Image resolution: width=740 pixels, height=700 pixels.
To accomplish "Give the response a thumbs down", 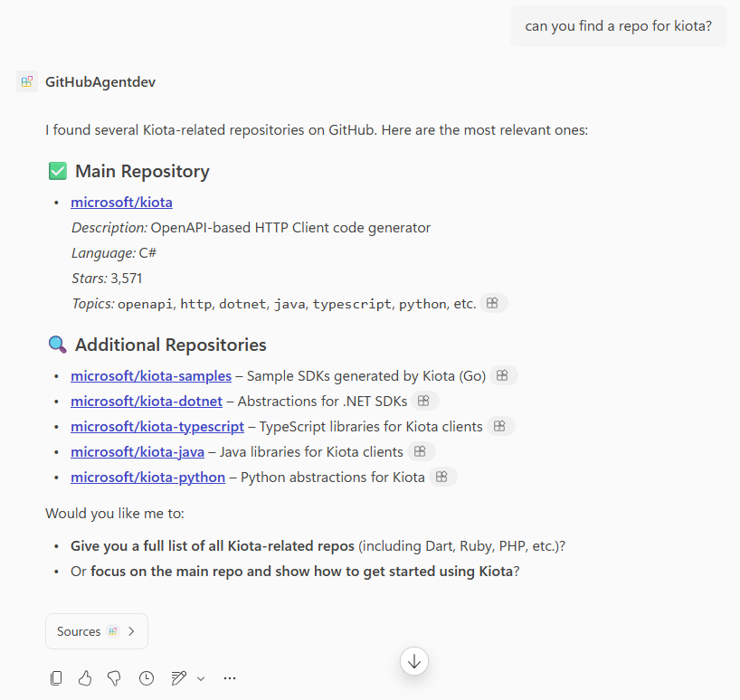I will pyautogui.click(x=115, y=677).
